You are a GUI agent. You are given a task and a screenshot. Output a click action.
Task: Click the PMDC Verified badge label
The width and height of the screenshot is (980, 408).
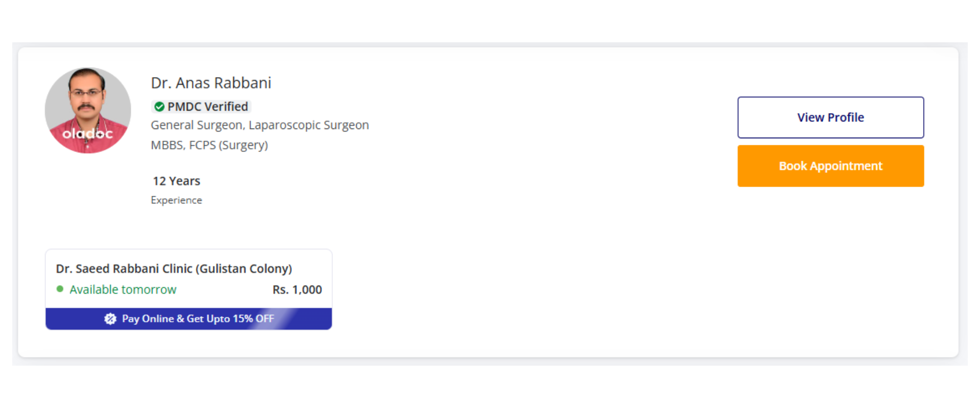[x=207, y=107]
